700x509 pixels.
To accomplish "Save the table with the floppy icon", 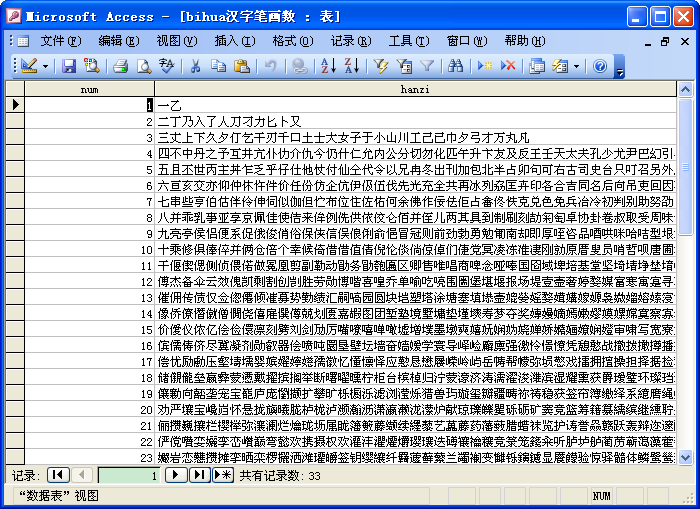I will pyautogui.click(x=69, y=66).
